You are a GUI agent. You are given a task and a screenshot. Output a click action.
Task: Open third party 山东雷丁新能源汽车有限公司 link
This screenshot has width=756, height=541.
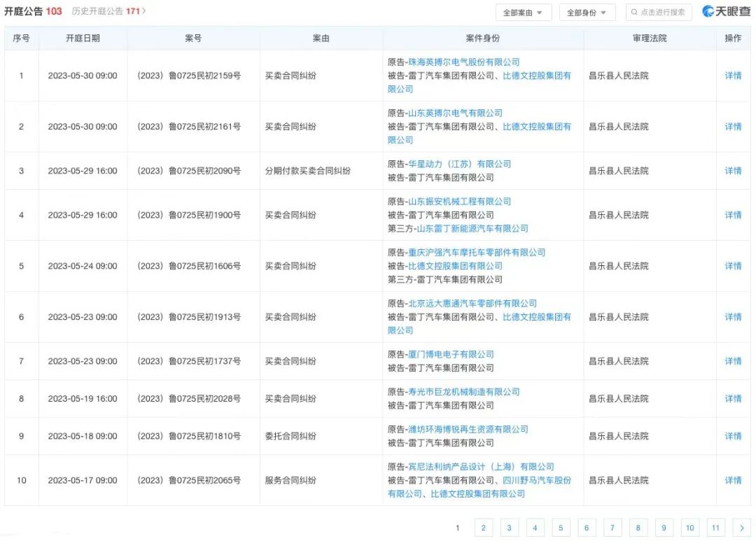pos(472,229)
